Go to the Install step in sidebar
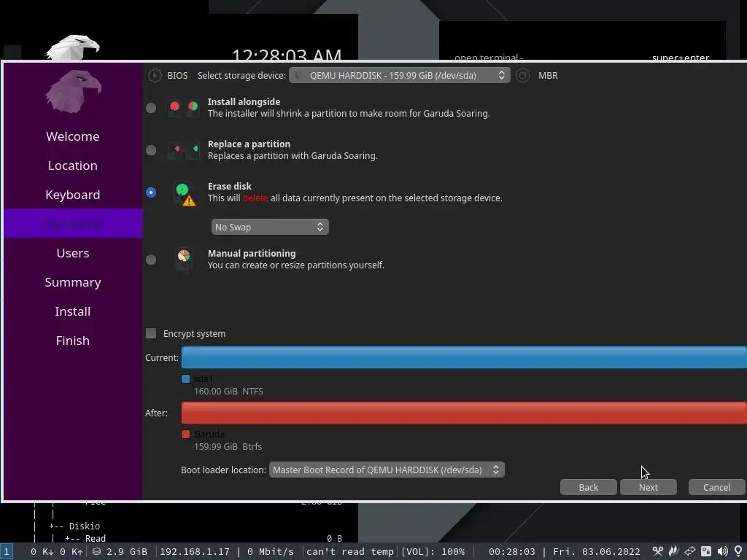Image resolution: width=747 pixels, height=560 pixels. click(73, 311)
